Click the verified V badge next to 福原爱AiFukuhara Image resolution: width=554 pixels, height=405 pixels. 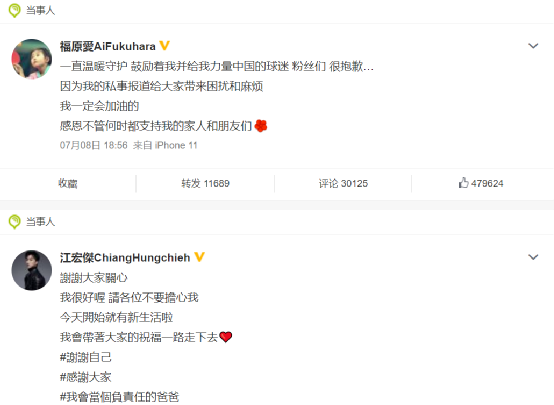tap(164, 46)
